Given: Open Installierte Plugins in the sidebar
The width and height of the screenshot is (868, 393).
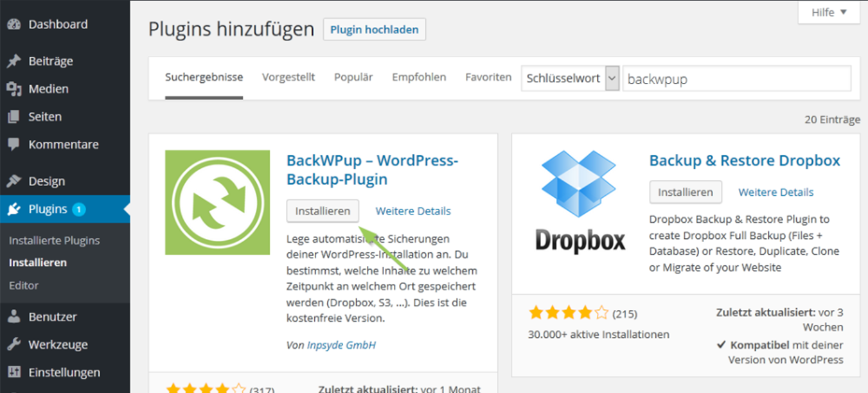Looking at the screenshot, I should click(x=54, y=240).
